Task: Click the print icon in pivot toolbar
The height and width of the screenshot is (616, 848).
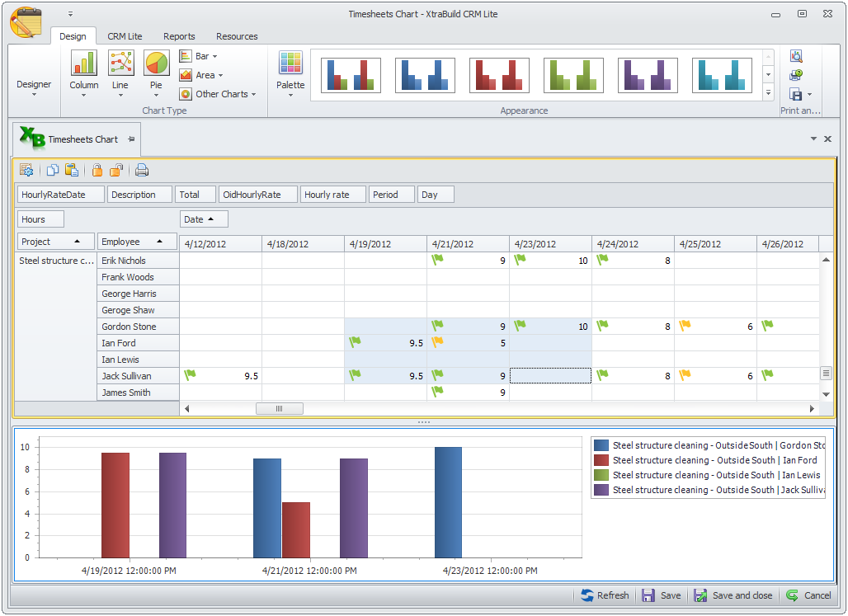Action: [x=142, y=171]
